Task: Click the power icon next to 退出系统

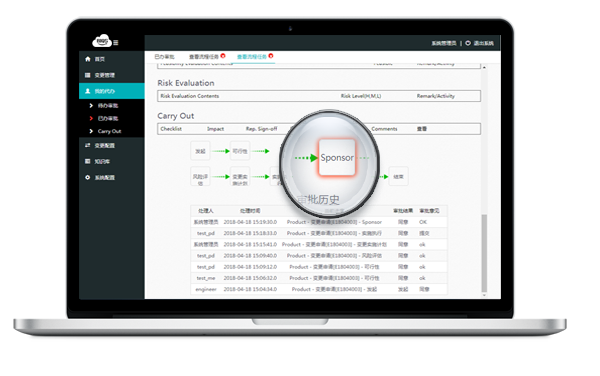Action: click(468, 43)
